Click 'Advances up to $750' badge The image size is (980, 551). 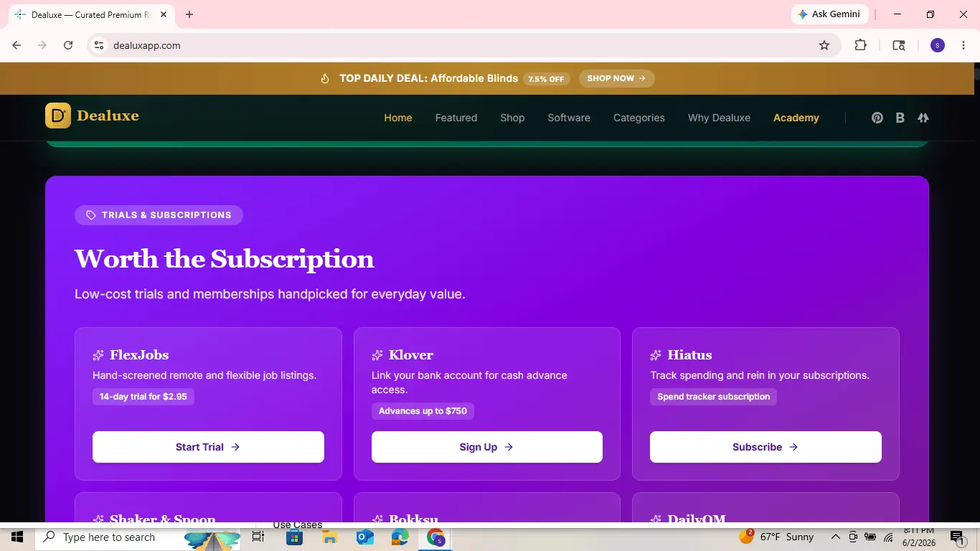[x=423, y=411]
